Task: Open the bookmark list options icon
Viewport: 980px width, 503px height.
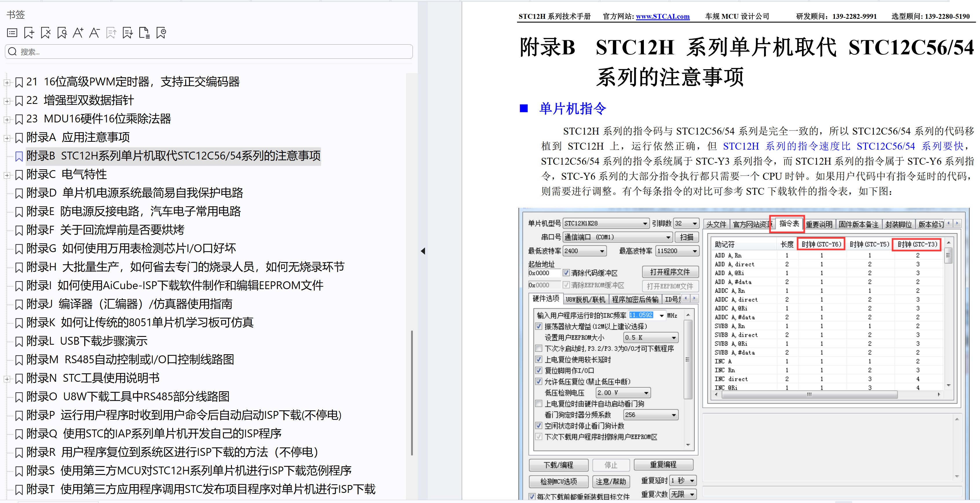Action: pos(12,33)
